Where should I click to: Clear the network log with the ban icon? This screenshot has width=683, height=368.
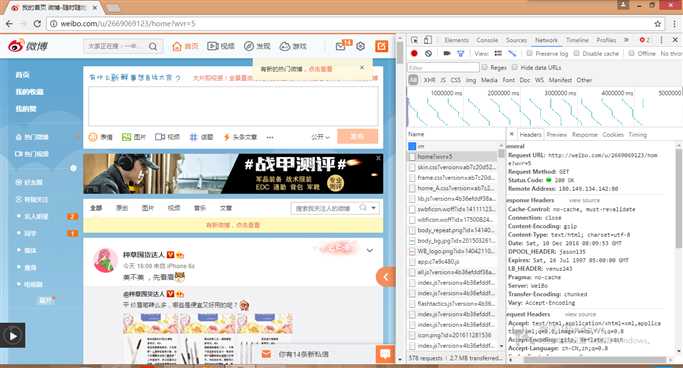(x=429, y=53)
